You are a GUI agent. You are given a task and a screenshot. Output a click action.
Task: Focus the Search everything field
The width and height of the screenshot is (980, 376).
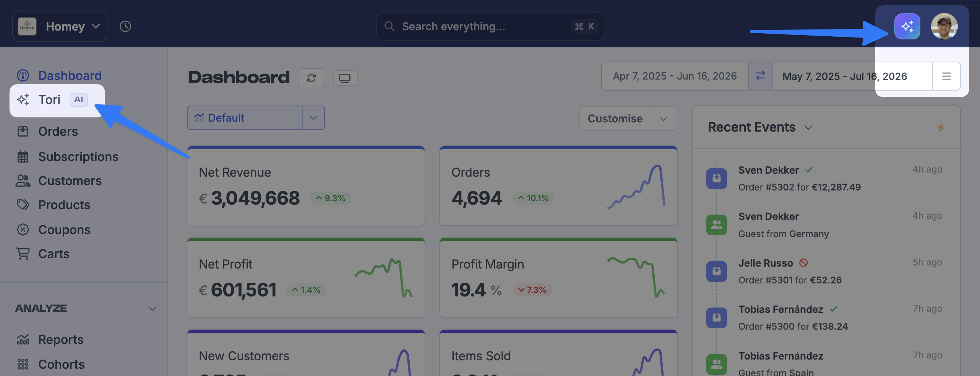click(490, 26)
